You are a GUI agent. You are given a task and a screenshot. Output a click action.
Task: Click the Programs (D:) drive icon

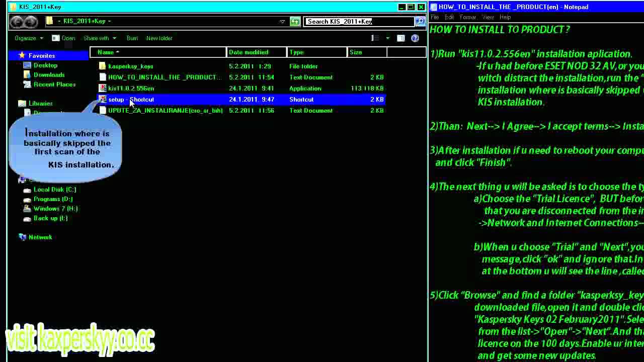(27, 199)
